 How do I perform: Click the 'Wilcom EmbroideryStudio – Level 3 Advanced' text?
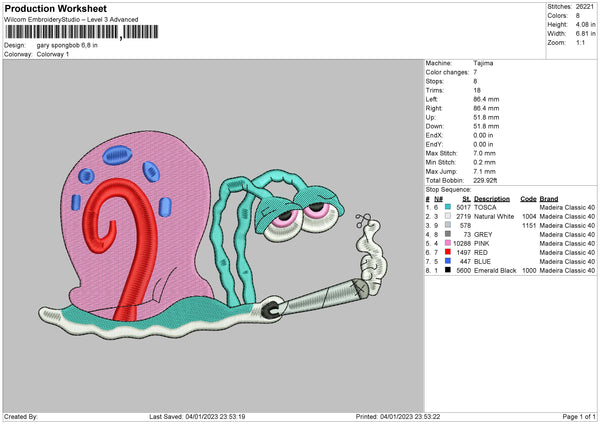click(x=71, y=20)
